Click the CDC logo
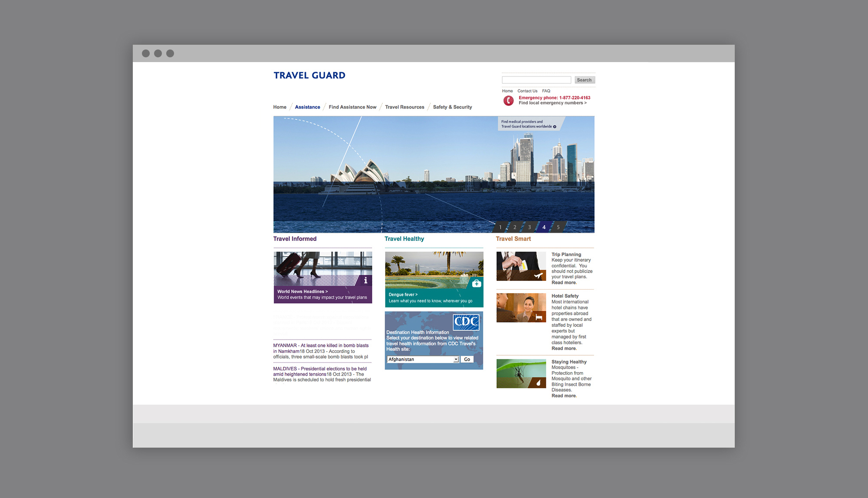This screenshot has height=498, width=868. pos(466,322)
